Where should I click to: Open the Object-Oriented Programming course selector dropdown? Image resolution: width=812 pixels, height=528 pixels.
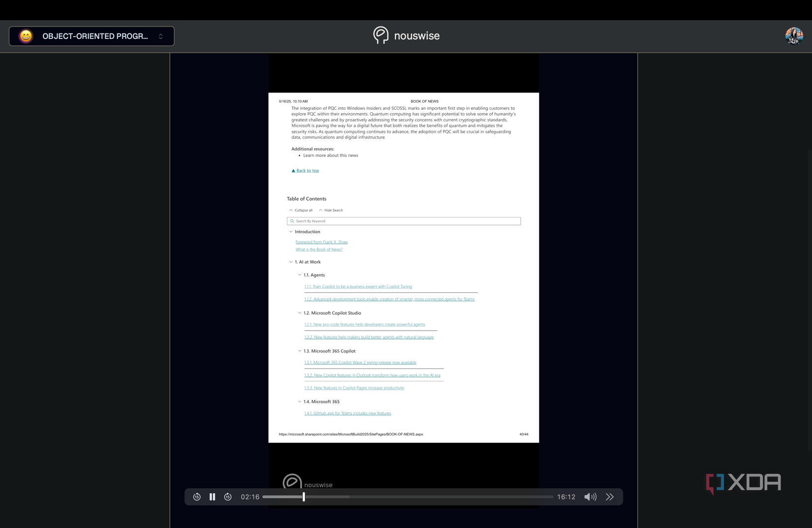[92, 36]
